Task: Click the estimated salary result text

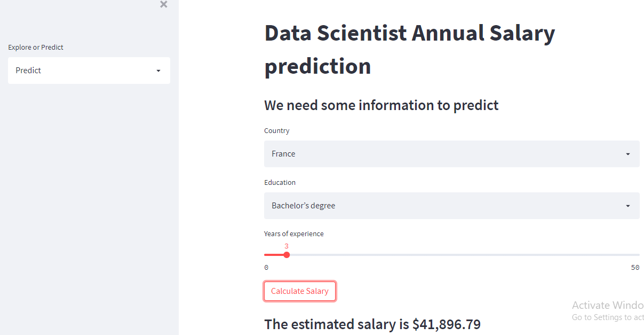Action: click(372, 324)
